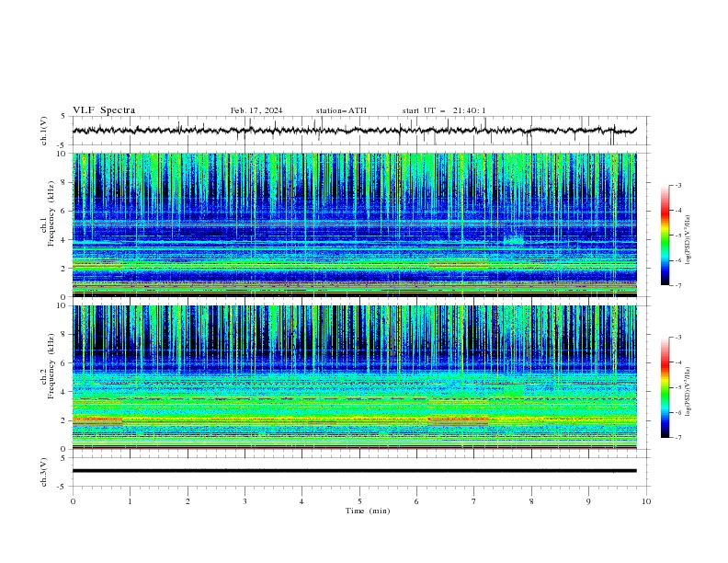Screen dimensions: 728x563
Task: Click the "-5" tick on ch.2 color bar
Action: [678, 387]
